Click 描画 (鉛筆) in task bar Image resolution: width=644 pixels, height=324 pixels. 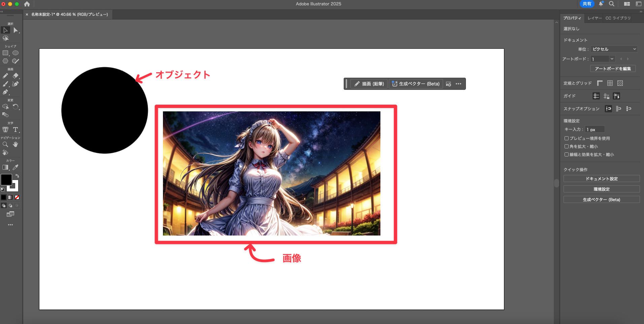point(369,84)
